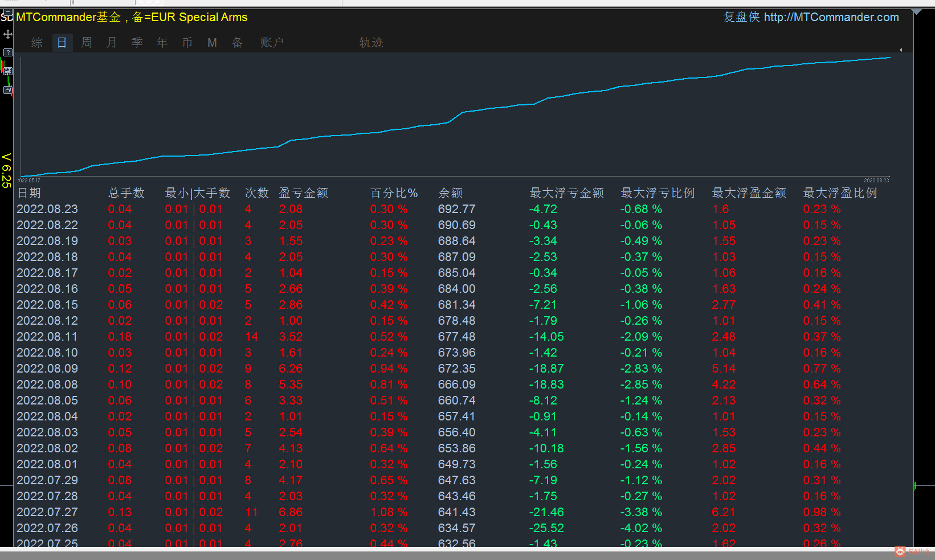The height and width of the screenshot is (560, 935).
Task: Click date 2022.08.17
Action: [47, 273]
